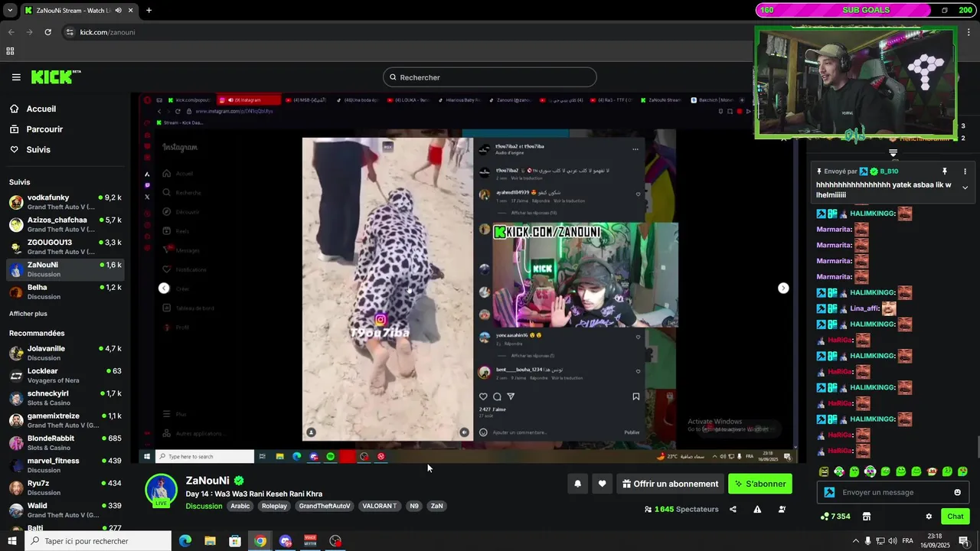Send message with green Chat button

tap(955, 517)
